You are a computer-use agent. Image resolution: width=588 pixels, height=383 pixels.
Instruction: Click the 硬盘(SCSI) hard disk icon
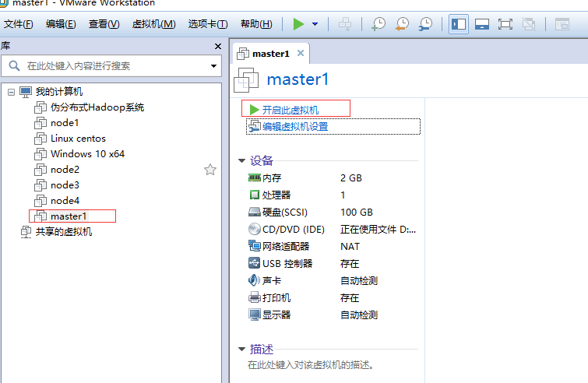[x=254, y=212]
